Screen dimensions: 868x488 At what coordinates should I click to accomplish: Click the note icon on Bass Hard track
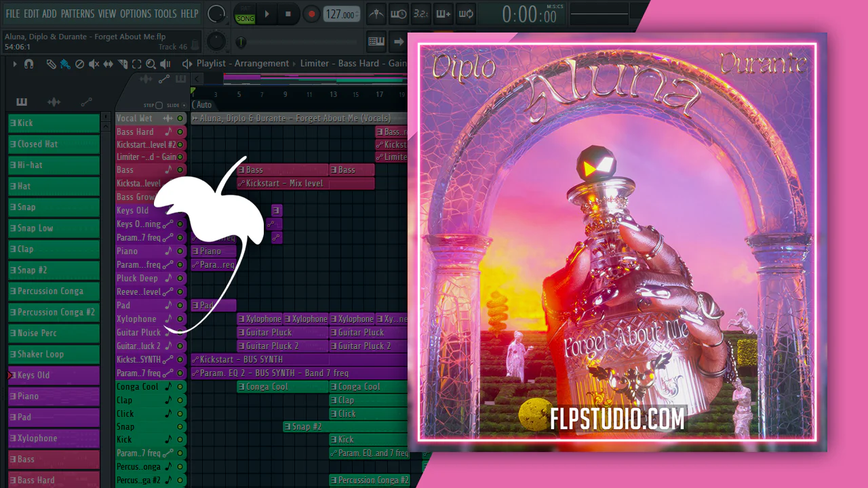[x=168, y=131]
